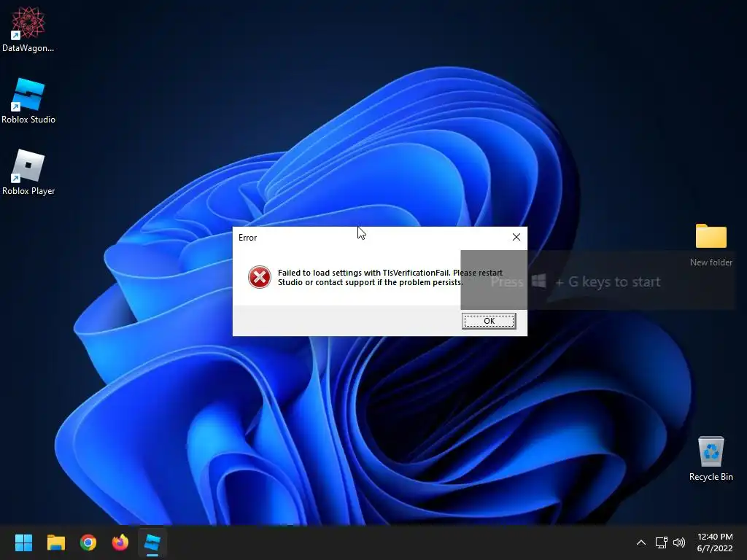Open the volume tray icon
This screenshot has height=560, width=747.
[x=679, y=542]
